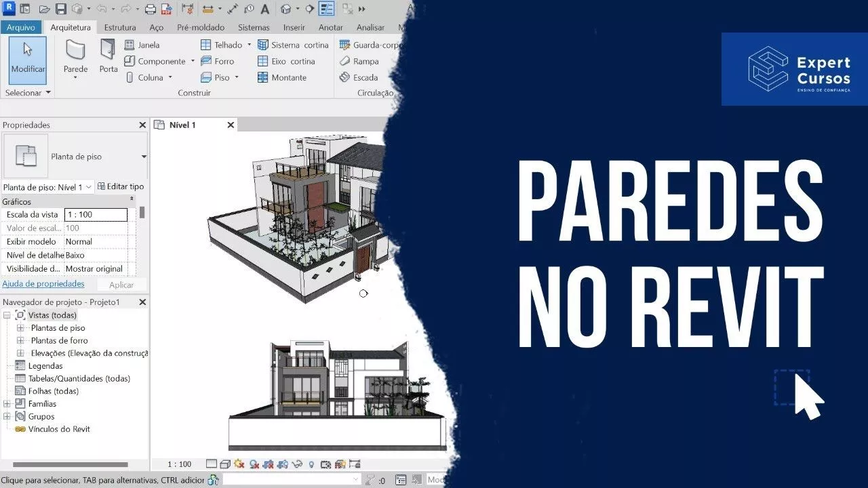868x488 pixels.
Task: Click the Sistema cortina icon
Action: point(263,45)
